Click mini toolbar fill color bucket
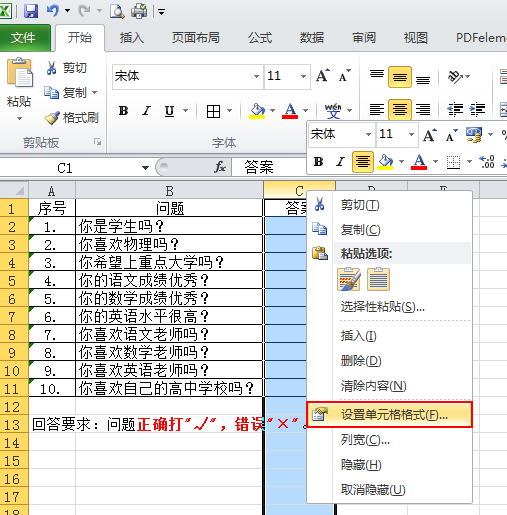Image resolution: width=507 pixels, height=515 pixels. [385, 162]
